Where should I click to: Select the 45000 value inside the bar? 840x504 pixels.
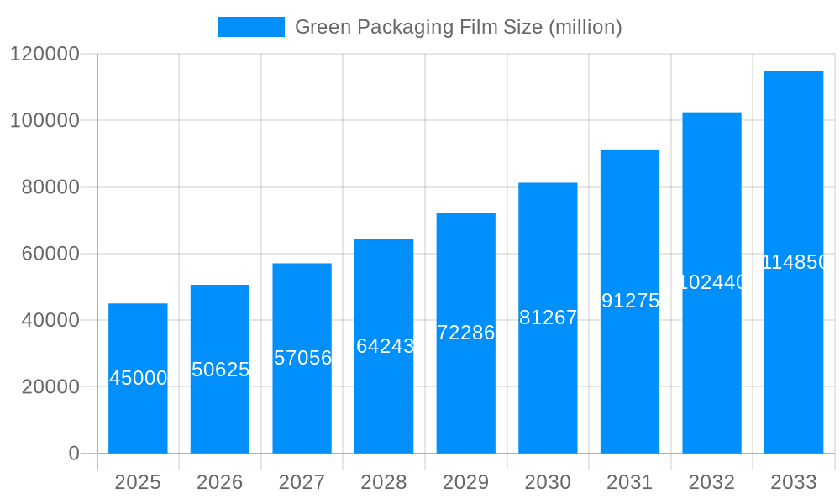pos(138,378)
